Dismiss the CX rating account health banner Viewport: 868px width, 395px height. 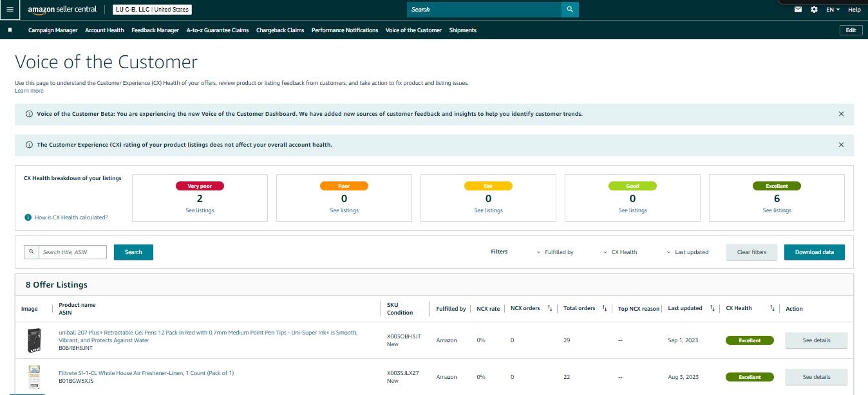(841, 145)
